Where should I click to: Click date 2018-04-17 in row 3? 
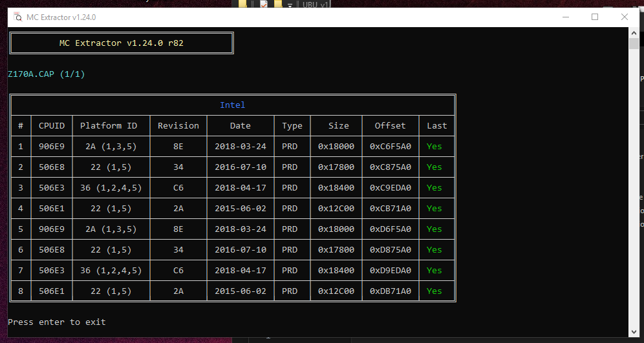pos(241,188)
